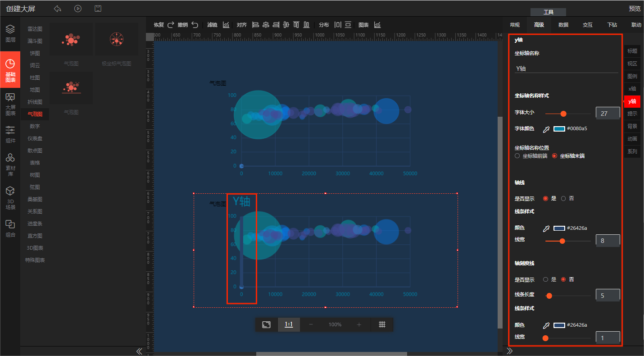Click the #0080a5 font color swatch
The image size is (644, 356).
coord(559,129)
